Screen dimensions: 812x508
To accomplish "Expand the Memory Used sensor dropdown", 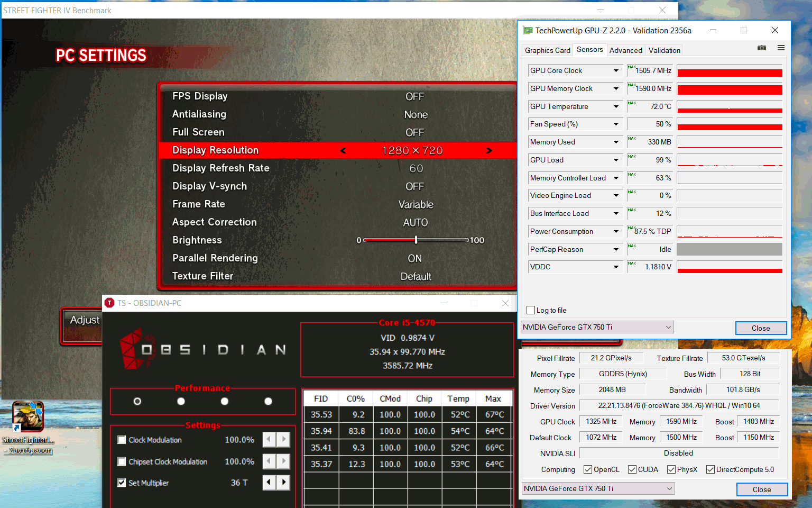I will [x=616, y=142].
